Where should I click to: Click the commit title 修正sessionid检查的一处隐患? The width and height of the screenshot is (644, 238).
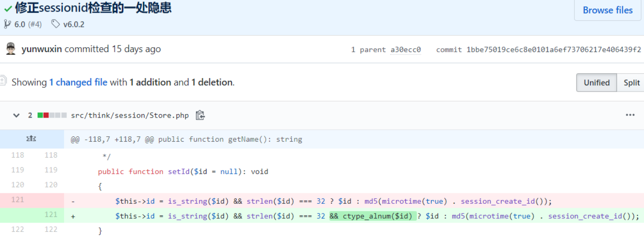click(x=93, y=8)
